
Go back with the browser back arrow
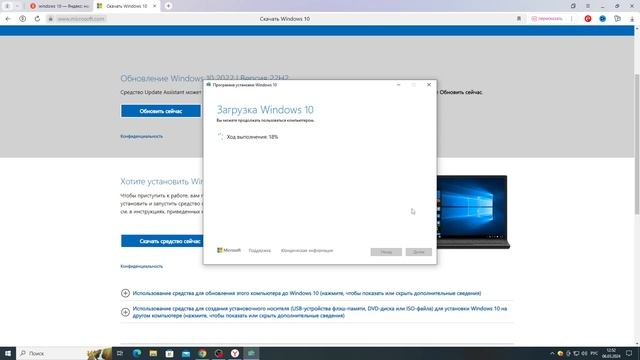(8, 19)
